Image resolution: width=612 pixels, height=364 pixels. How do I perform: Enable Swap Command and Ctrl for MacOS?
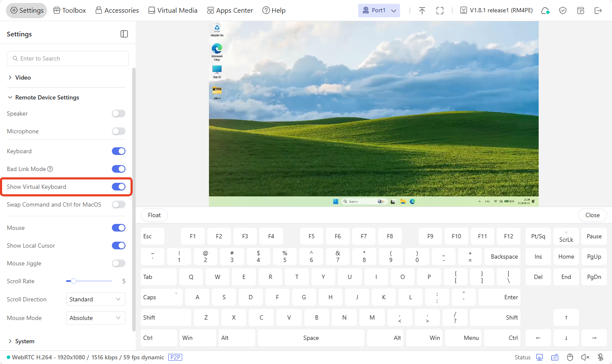click(119, 204)
